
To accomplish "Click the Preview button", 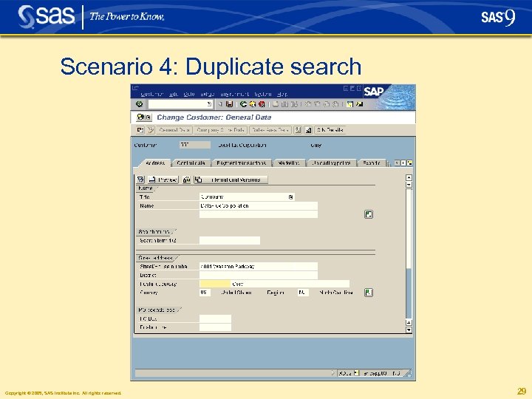I will 163,180.
